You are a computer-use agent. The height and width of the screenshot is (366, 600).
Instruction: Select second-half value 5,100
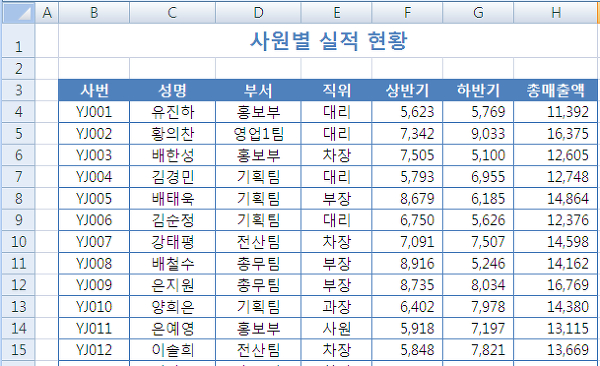(x=478, y=155)
